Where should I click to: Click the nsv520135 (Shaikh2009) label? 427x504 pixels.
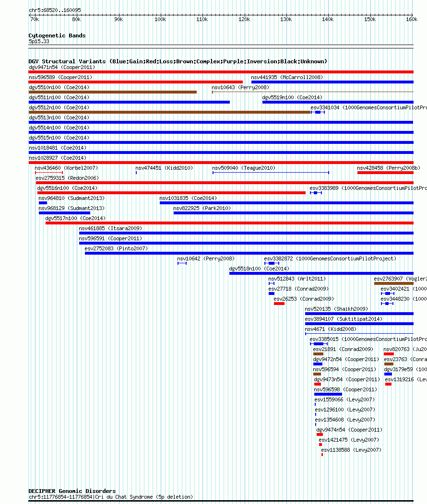336,308
